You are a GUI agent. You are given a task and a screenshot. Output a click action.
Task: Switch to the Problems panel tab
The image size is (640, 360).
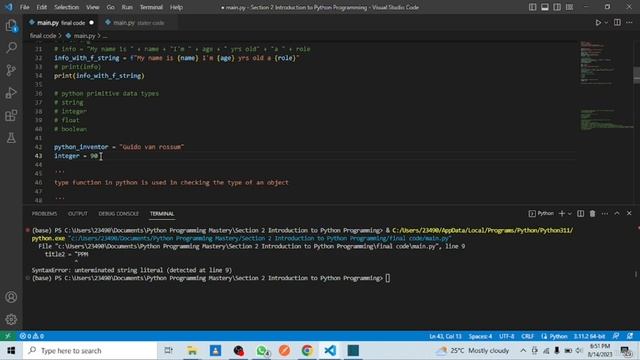coord(44,214)
